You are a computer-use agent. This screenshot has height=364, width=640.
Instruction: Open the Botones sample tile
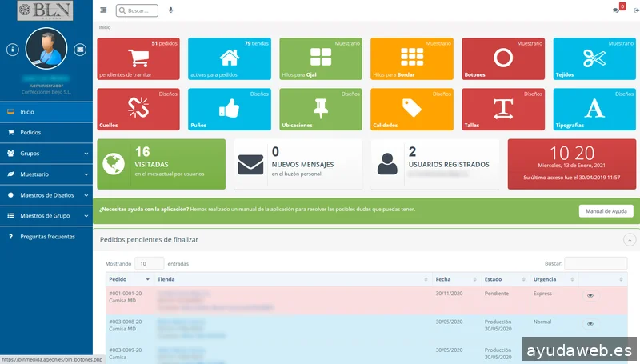[503, 58]
